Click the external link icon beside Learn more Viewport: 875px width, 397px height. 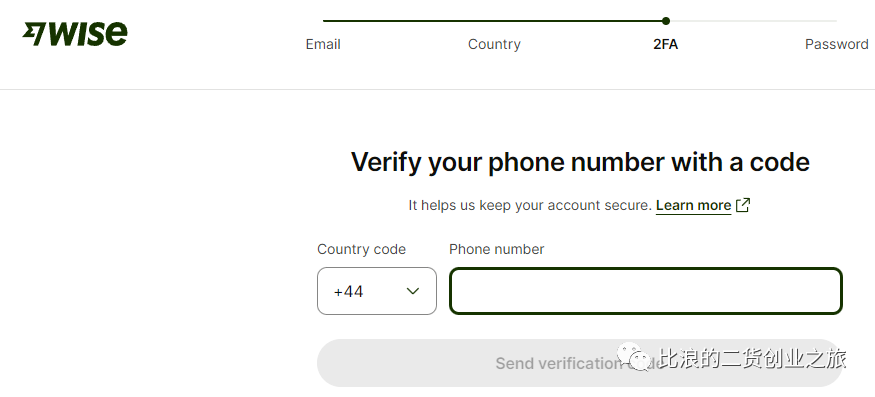tap(743, 205)
